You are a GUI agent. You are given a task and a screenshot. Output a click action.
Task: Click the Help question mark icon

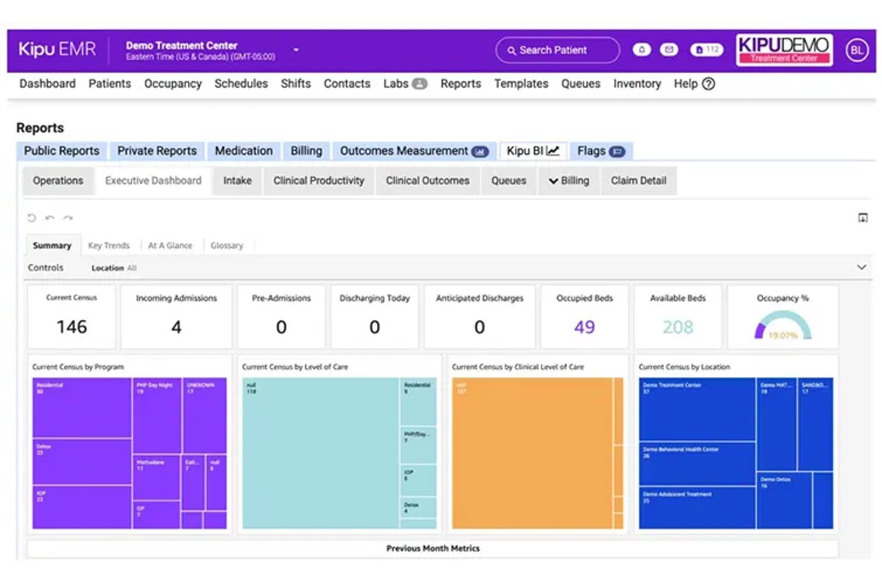click(x=709, y=84)
